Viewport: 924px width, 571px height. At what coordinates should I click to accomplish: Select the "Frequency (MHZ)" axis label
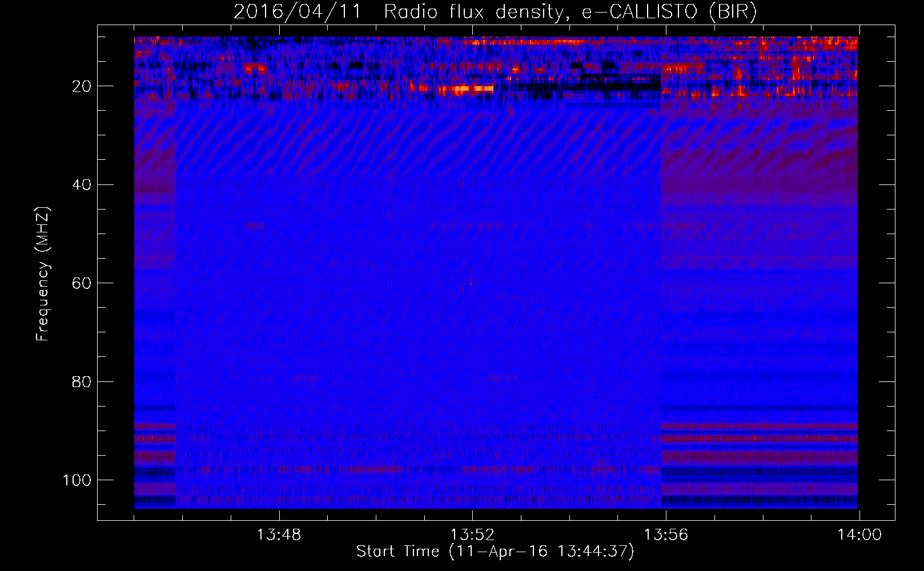[x=43, y=274]
